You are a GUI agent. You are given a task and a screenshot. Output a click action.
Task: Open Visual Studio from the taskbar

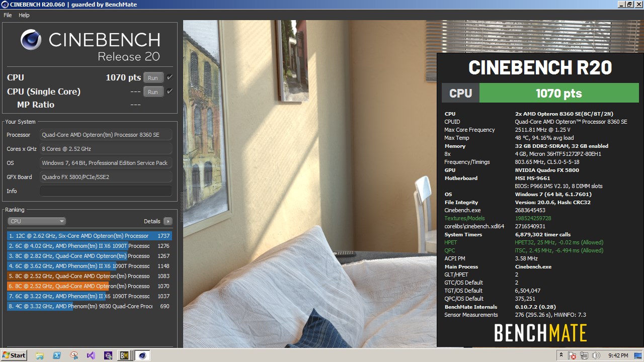pos(91,355)
